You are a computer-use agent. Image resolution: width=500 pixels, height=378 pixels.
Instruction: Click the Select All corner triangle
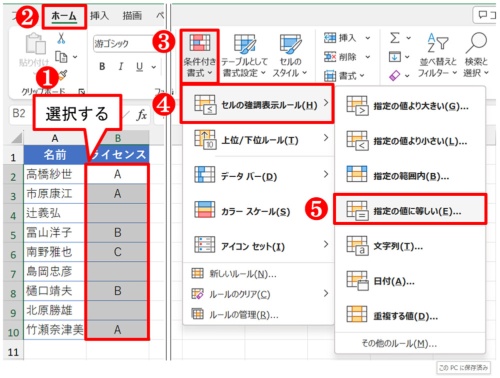coord(16,138)
